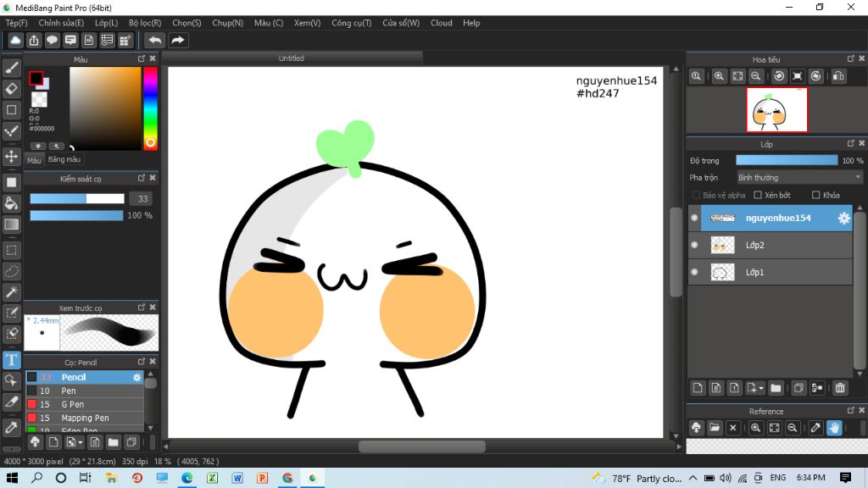Screen dimensions: 868x488
Task: Select the Eraser tool
Action: pos(12,88)
